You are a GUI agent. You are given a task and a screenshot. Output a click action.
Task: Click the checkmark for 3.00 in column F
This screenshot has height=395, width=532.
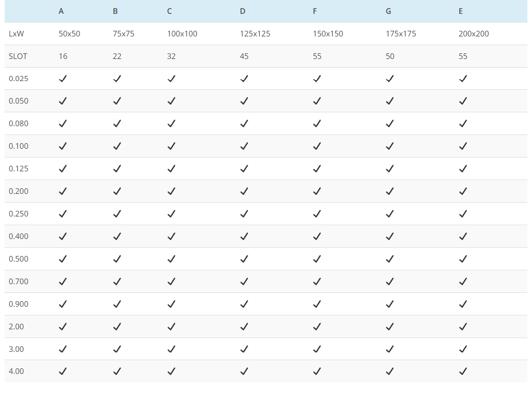pyautogui.click(x=317, y=349)
